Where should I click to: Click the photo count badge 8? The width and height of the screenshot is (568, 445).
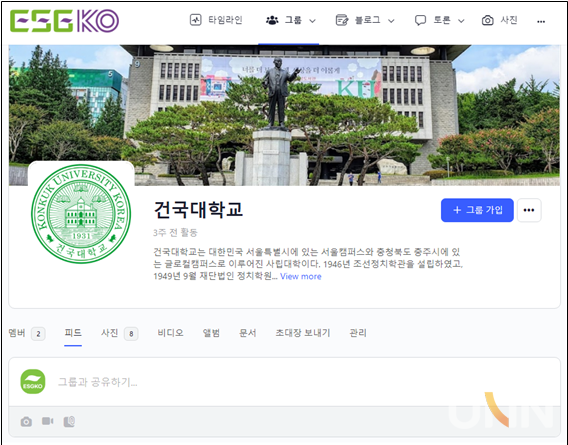[x=131, y=334]
